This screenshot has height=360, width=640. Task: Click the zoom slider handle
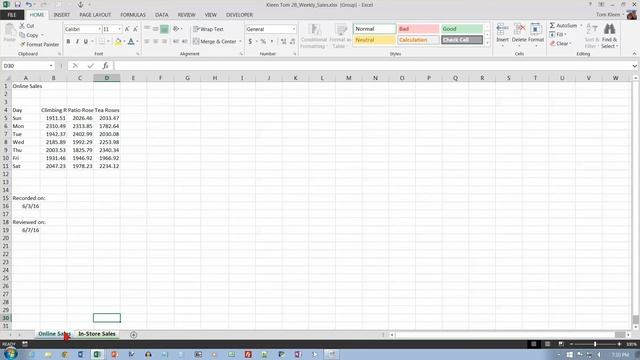(595, 344)
